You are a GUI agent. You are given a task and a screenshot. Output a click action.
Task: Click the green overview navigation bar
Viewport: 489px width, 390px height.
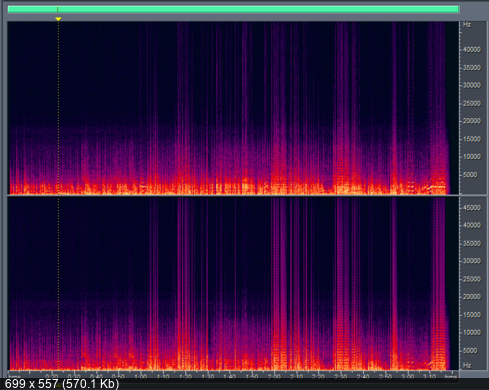coord(233,9)
